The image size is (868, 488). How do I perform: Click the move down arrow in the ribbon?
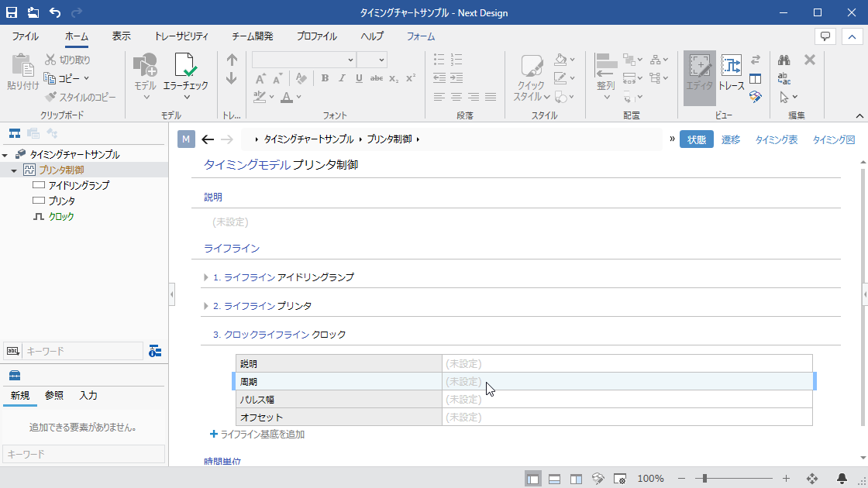pyautogui.click(x=232, y=78)
